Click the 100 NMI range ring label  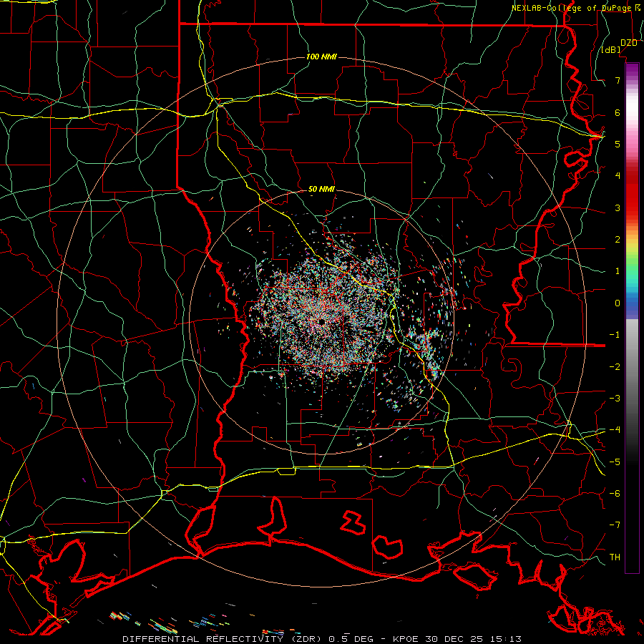tap(321, 57)
